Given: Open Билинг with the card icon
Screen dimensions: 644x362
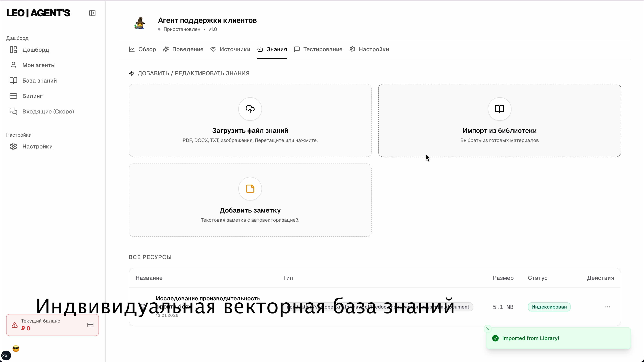Looking at the screenshot, I should 13,96.
